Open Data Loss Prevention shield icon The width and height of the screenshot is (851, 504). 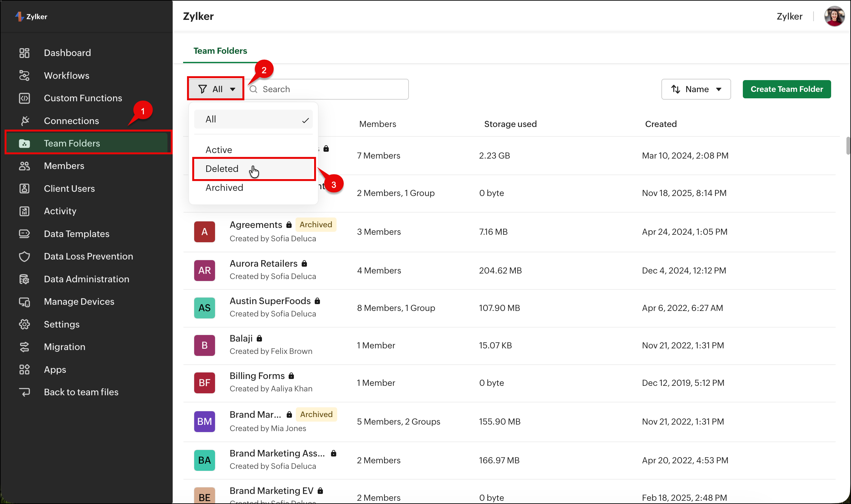pos(24,257)
